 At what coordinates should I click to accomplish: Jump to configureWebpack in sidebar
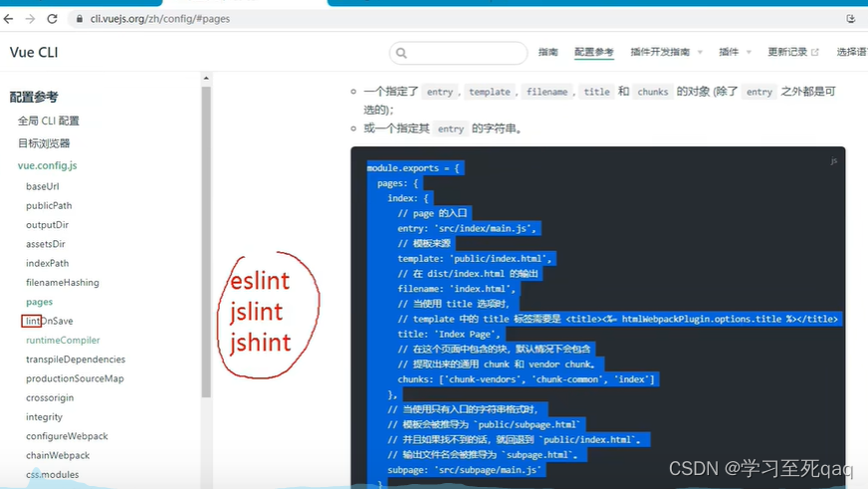pyautogui.click(x=67, y=436)
